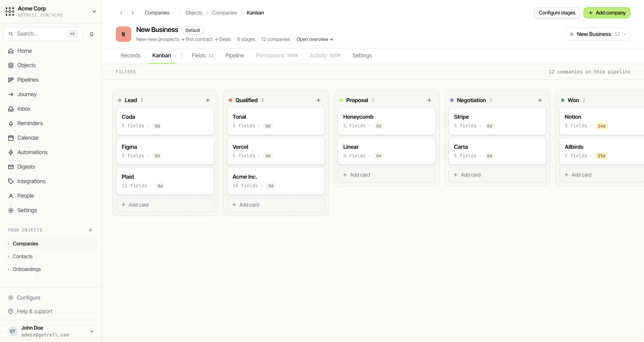Focus the Search input field
Viewport: 644px width, 342px height.
[43, 34]
